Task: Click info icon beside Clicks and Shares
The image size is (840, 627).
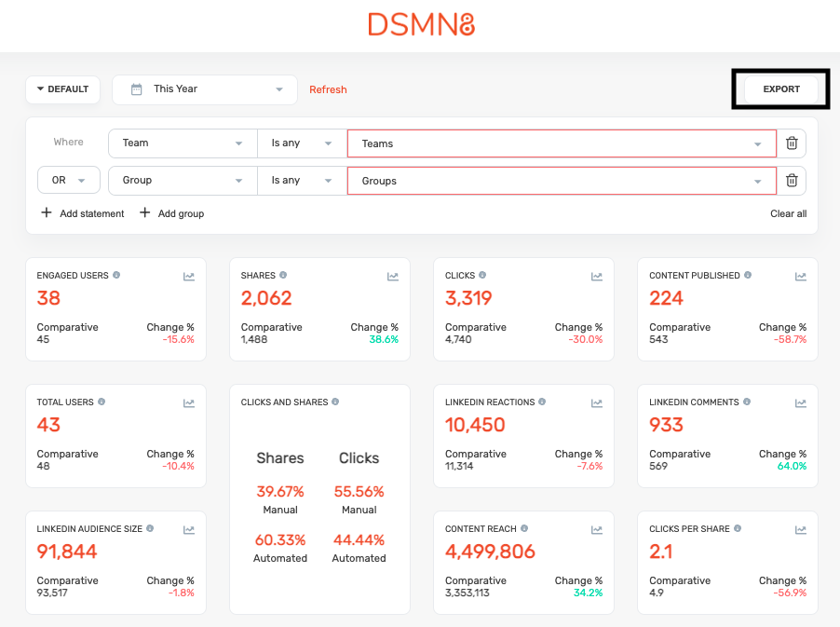Action: tap(335, 402)
